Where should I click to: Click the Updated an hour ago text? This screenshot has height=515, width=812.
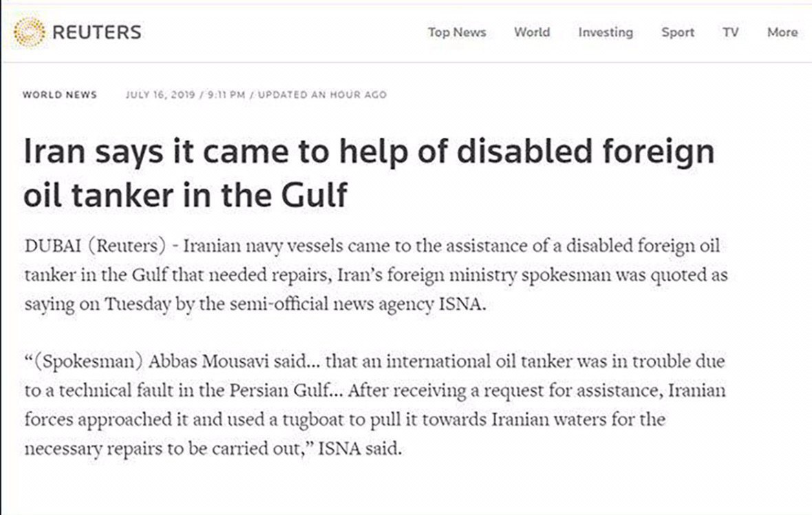pos(321,94)
